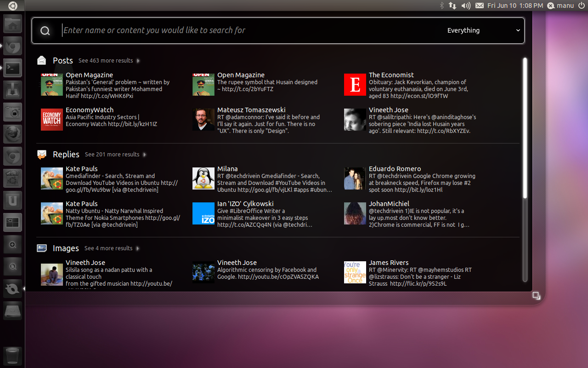This screenshot has height=368, width=588.
Task: Click Ian 'IZO' Cylkowski's blue IZO avatar
Action: [204, 213]
